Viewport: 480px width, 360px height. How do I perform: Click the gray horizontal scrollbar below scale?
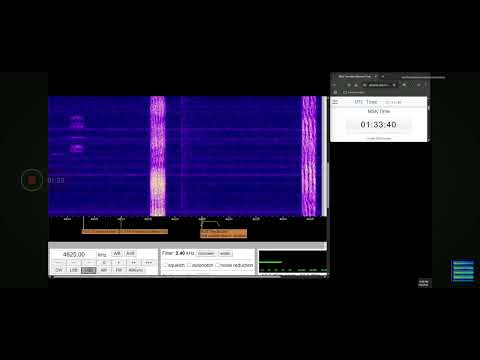point(187,246)
